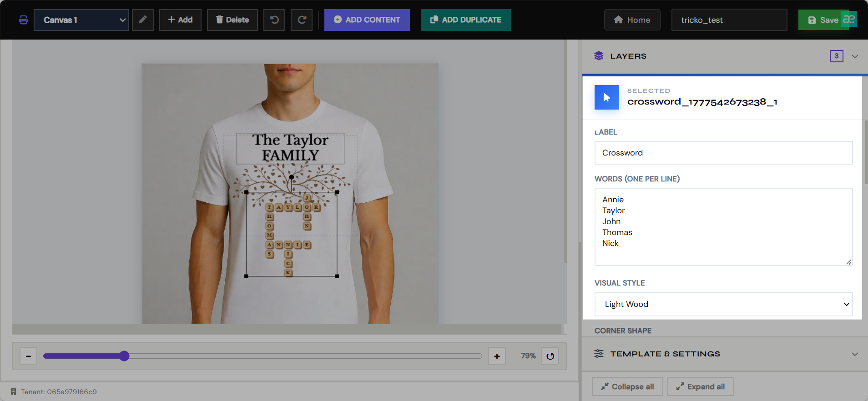Screen dimensions: 868x401
Task: Click the crossword_1777542673238_1 layer name
Action: [702, 102]
